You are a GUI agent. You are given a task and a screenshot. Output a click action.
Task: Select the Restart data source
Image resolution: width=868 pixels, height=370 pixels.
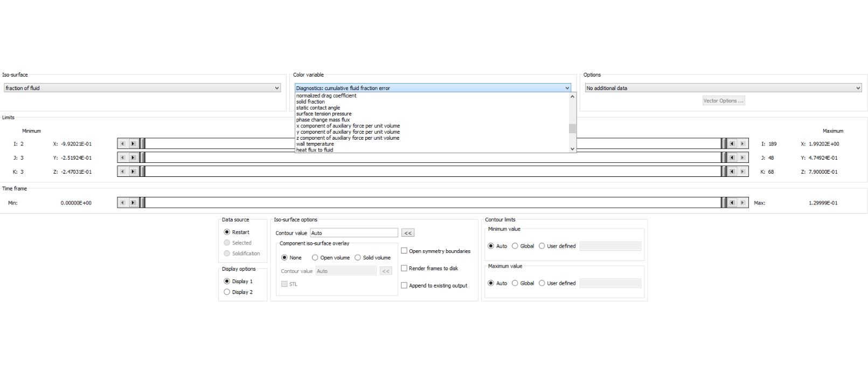(227, 232)
